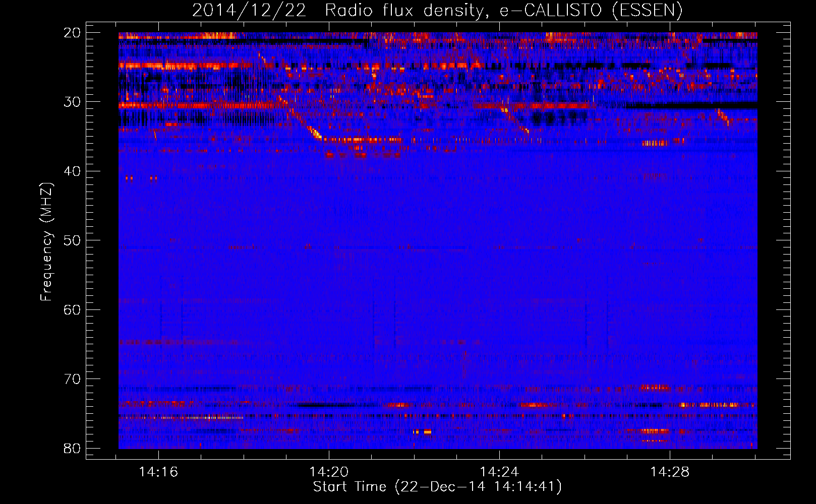Click the "Start Time (22-Dec-14 14:14:41)" label
Viewport: 816px width, 504px height.
437,487
